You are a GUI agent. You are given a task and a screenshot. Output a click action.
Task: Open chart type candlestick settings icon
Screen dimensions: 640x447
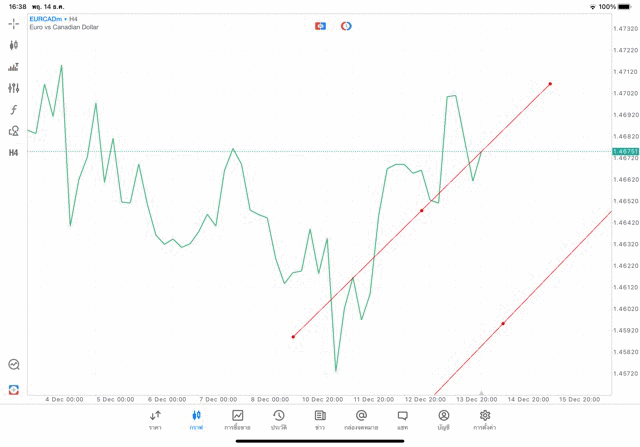coord(14,45)
